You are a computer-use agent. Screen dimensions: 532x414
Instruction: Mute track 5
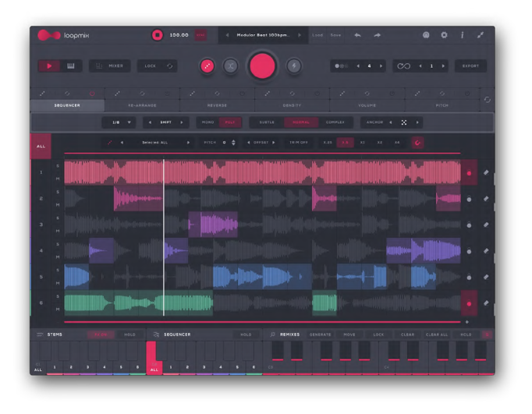pyautogui.click(x=57, y=283)
